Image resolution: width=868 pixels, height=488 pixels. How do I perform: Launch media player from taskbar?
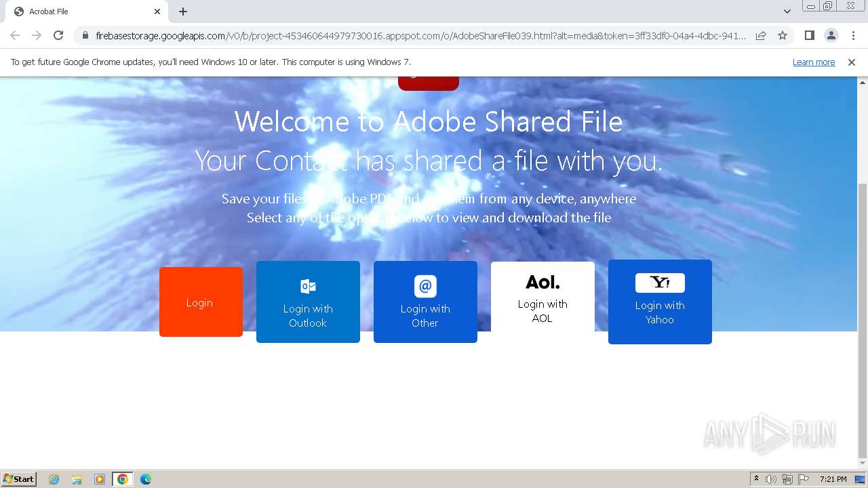[x=100, y=479]
